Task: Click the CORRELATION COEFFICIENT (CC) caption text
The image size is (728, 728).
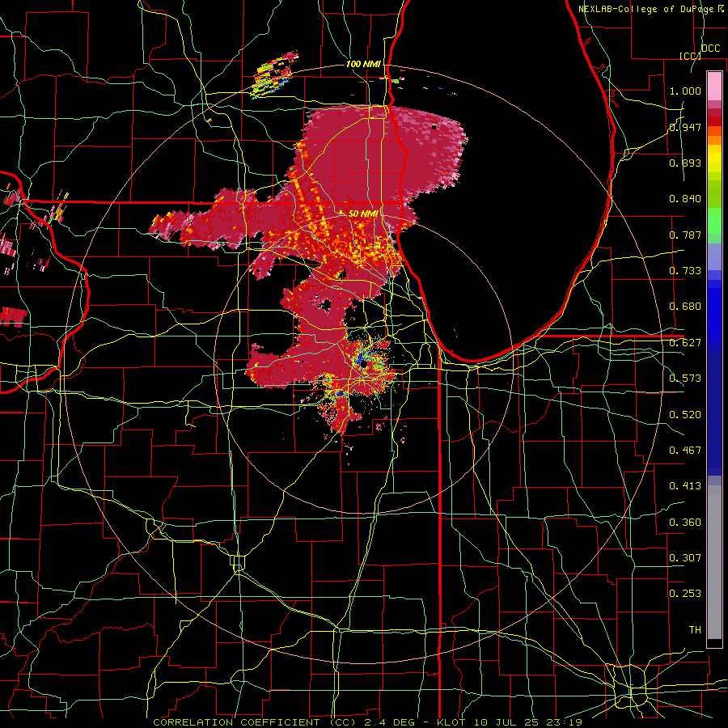Action: point(255,722)
